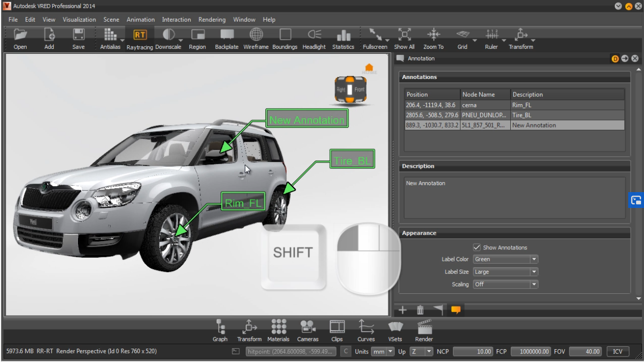Expand the Fullscreen dropdown arrow
The image size is (644, 362).
[387, 40]
